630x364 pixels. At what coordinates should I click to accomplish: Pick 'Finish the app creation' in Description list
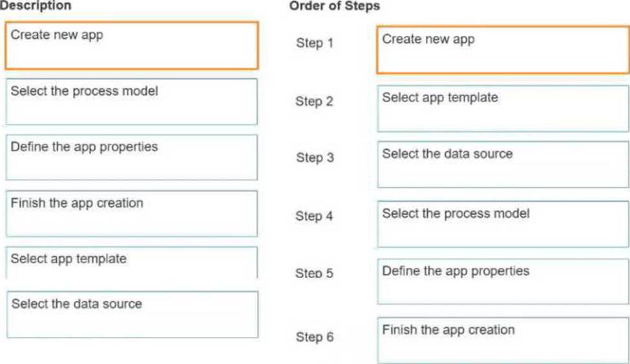click(131, 213)
